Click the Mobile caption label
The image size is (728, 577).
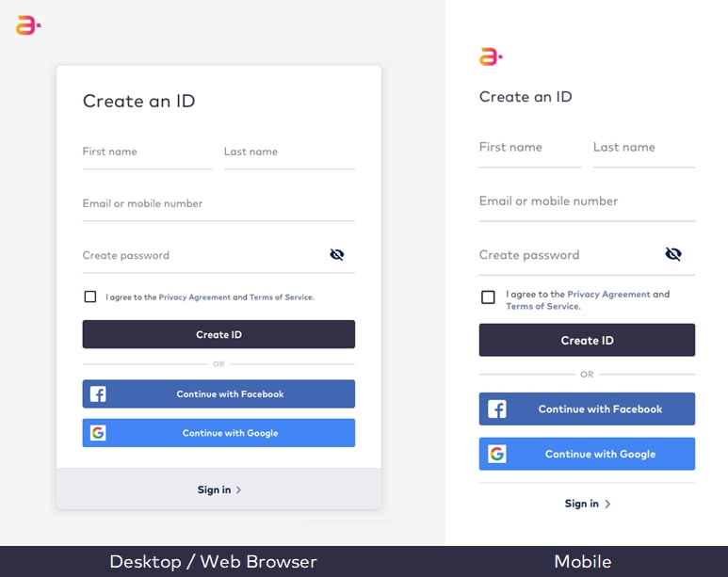pyautogui.click(x=583, y=562)
